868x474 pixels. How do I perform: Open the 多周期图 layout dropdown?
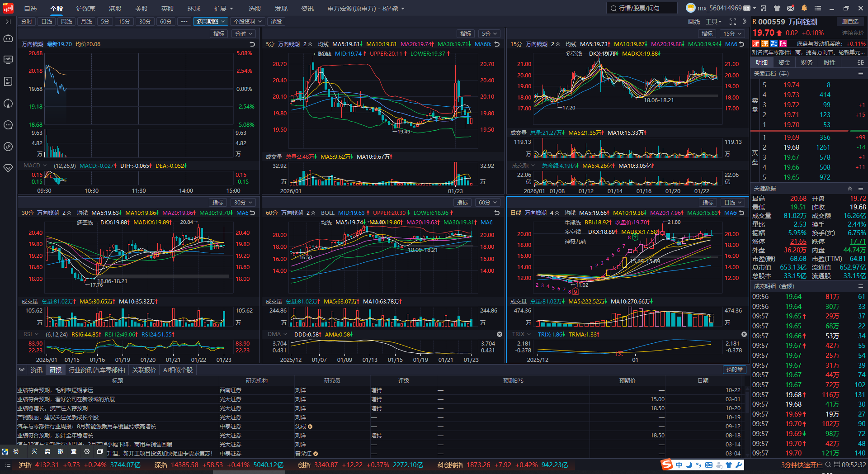(210, 22)
